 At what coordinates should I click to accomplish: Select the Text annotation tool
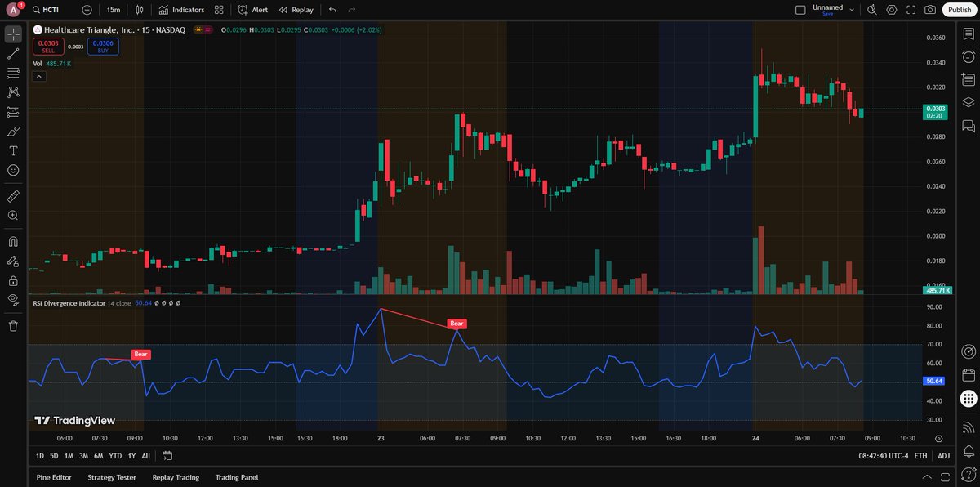click(13, 151)
